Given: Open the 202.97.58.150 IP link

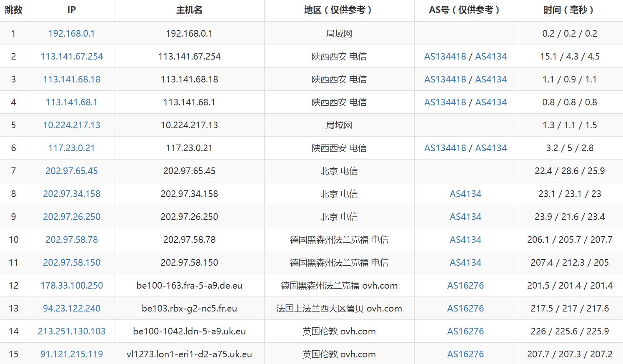Looking at the screenshot, I should click(71, 262).
